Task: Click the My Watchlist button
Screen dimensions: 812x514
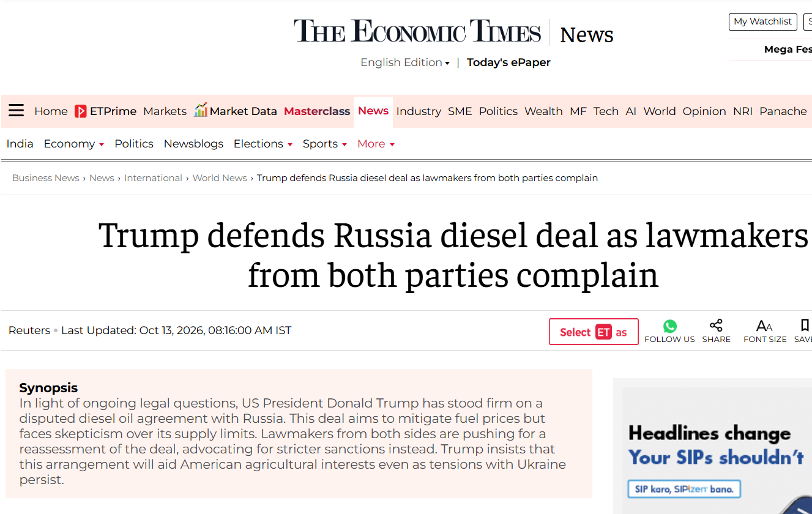Action: pyautogui.click(x=762, y=21)
